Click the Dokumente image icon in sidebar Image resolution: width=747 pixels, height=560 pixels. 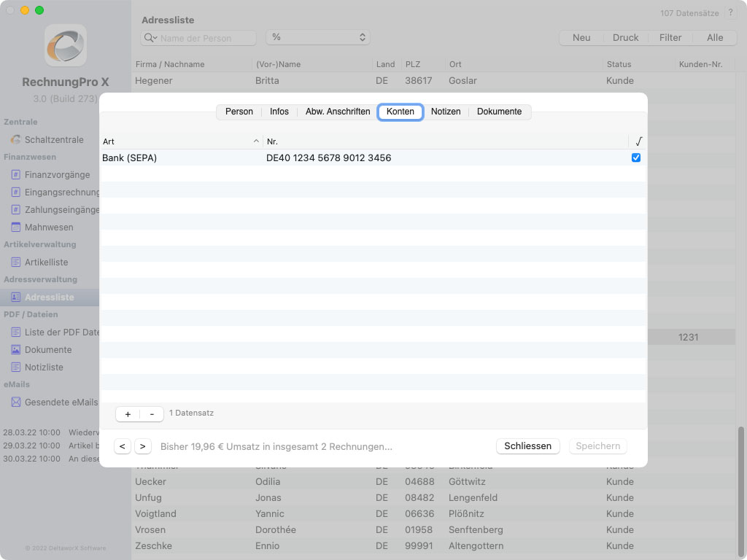pos(15,349)
